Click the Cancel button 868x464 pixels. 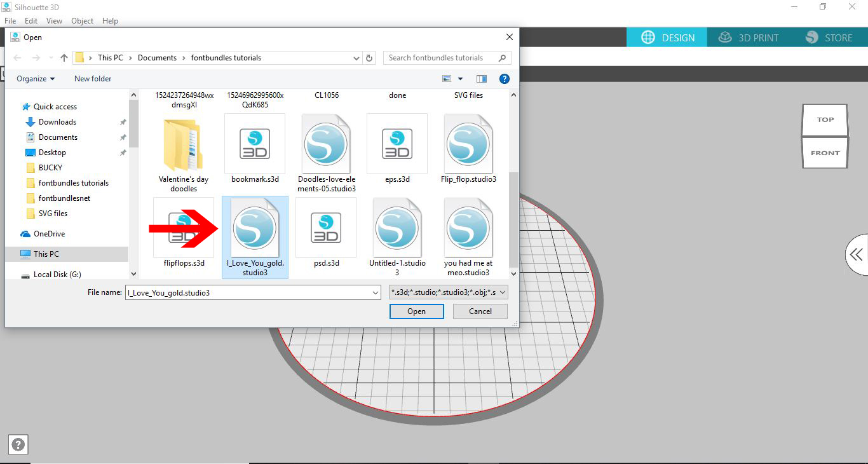click(480, 311)
